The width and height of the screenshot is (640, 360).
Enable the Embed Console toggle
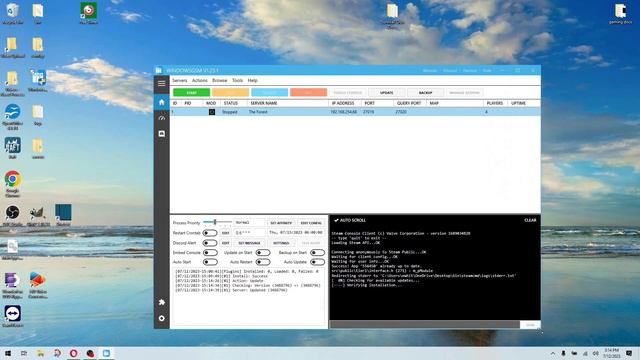pyautogui.click(x=210, y=253)
